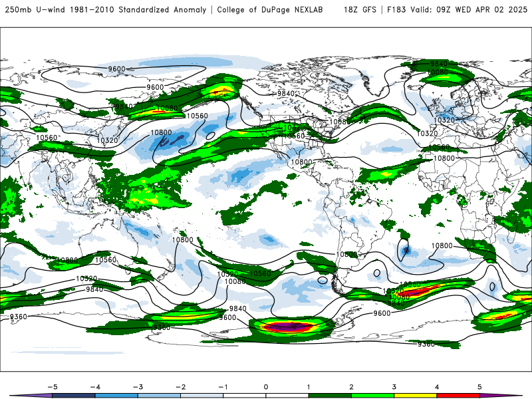Click the purple arrow end below -5 on colorbar

(31, 396)
